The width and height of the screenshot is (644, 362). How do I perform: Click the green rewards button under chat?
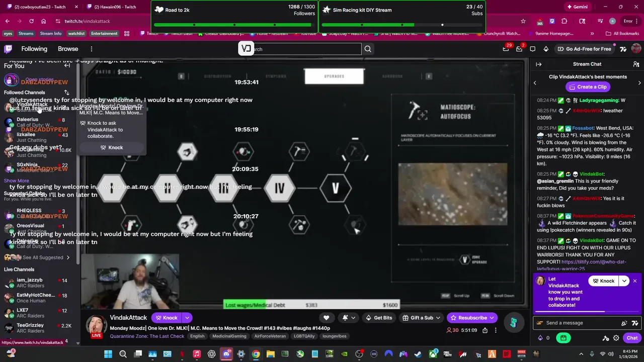[563, 338]
